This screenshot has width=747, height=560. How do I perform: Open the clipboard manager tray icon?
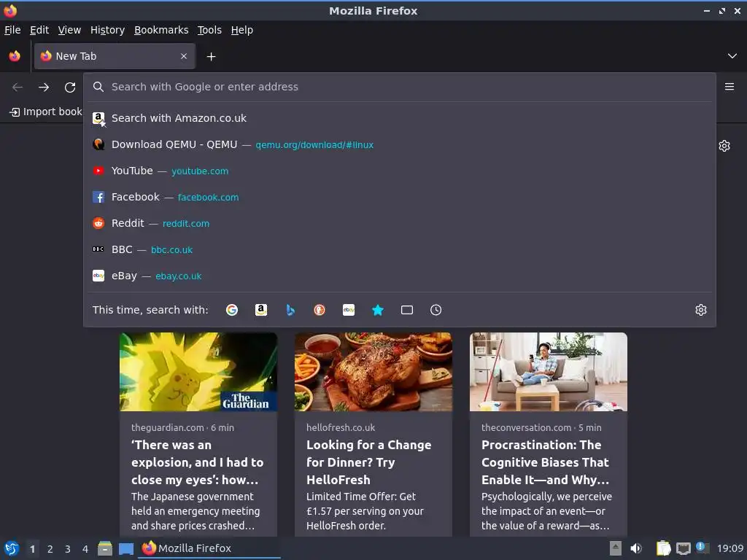(663, 548)
